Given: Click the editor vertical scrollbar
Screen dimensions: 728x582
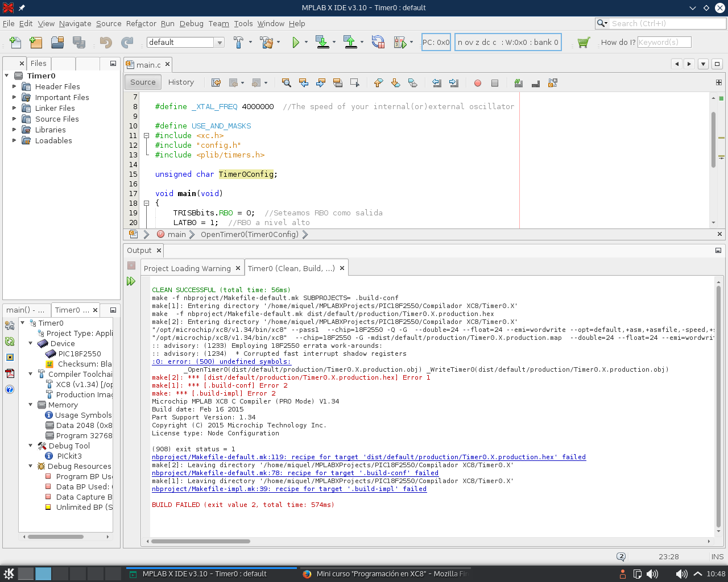Looking at the screenshot, I should click(x=713, y=139).
